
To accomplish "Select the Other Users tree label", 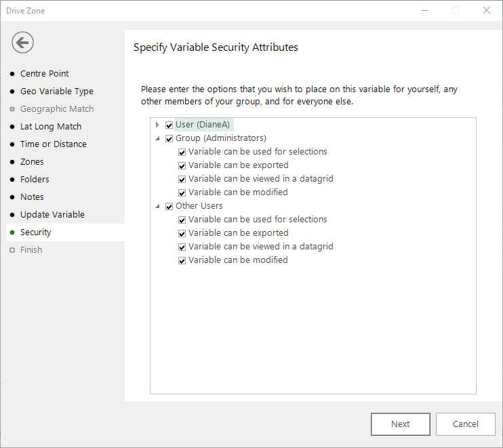I will coord(199,206).
